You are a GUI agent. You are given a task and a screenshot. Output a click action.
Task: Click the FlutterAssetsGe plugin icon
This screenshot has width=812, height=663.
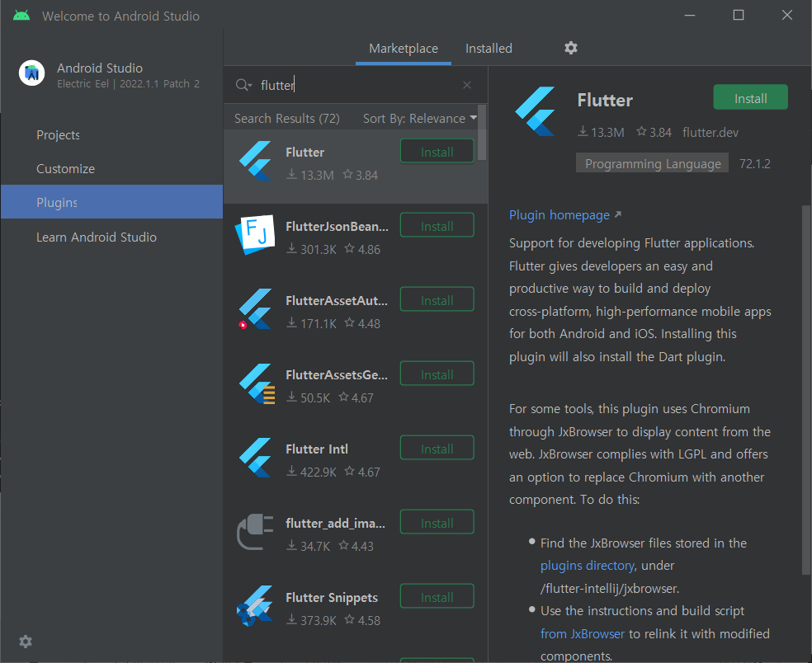[257, 383]
